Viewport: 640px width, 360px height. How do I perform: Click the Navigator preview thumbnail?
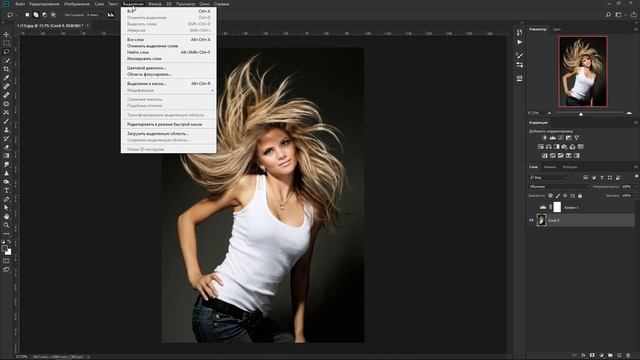coord(583,71)
